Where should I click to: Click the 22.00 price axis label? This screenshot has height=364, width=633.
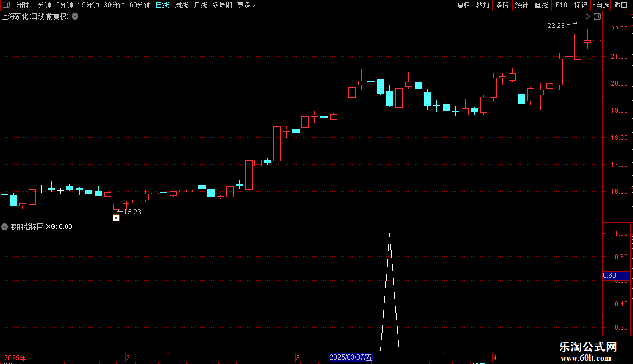tap(619, 29)
